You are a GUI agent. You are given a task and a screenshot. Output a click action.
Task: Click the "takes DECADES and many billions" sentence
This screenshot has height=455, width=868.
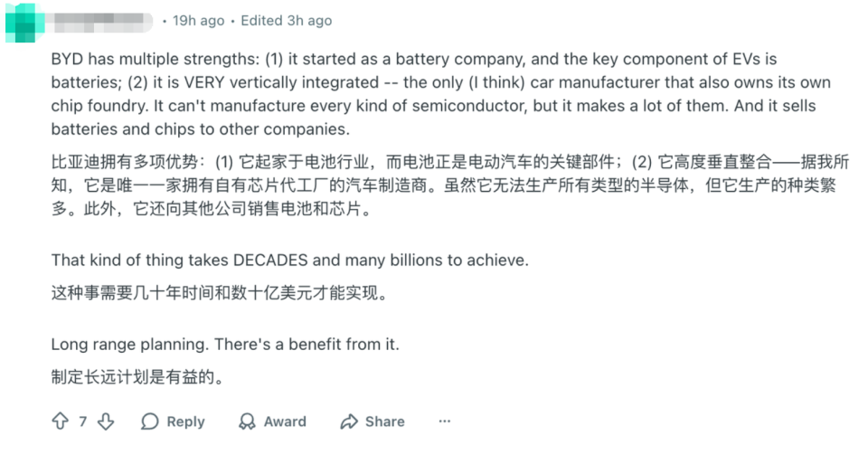(x=289, y=261)
